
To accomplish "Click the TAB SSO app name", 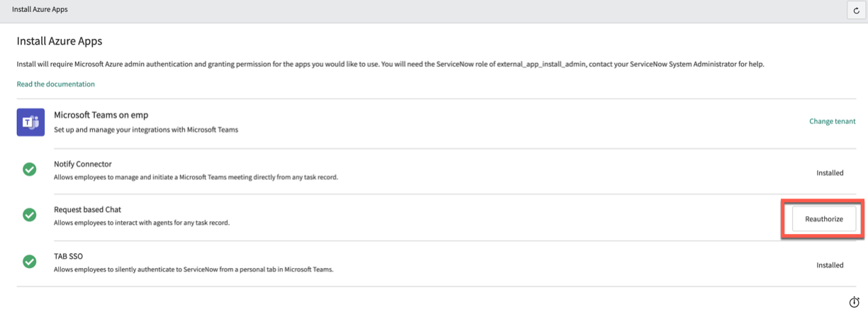I will tap(68, 256).
